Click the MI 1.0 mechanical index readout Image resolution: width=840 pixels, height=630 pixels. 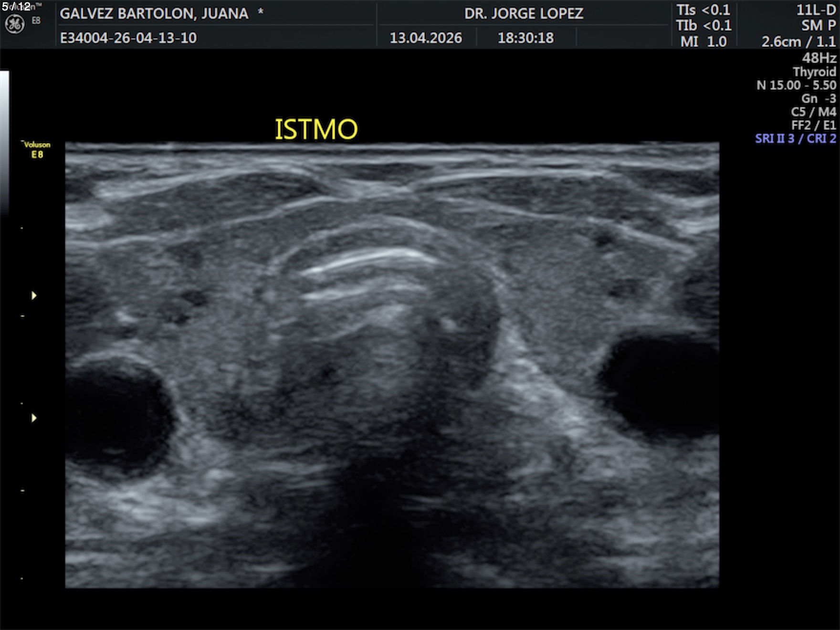tap(703, 42)
